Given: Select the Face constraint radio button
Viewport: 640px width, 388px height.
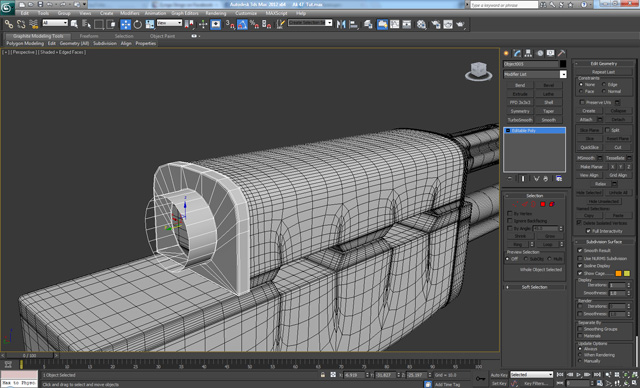Looking at the screenshot, I should (581, 91).
